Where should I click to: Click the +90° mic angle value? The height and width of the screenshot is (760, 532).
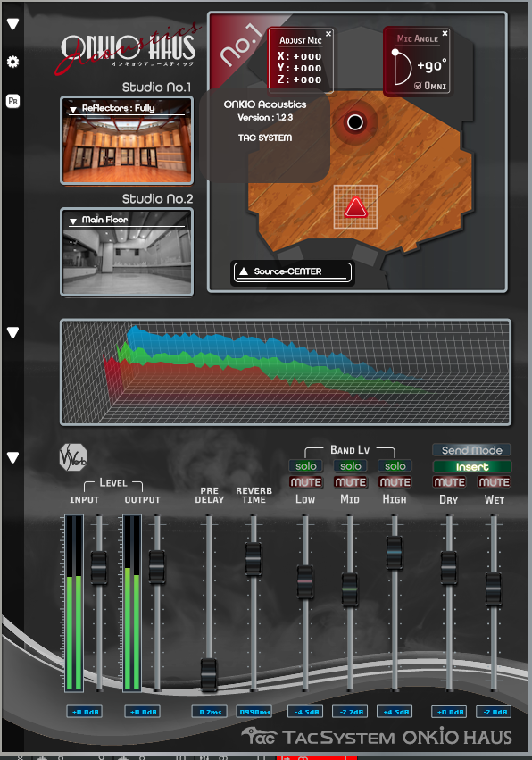[x=431, y=65]
